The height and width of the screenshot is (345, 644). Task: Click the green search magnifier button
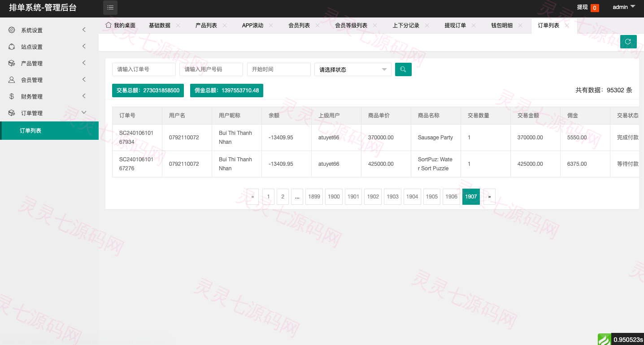(x=403, y=69)
